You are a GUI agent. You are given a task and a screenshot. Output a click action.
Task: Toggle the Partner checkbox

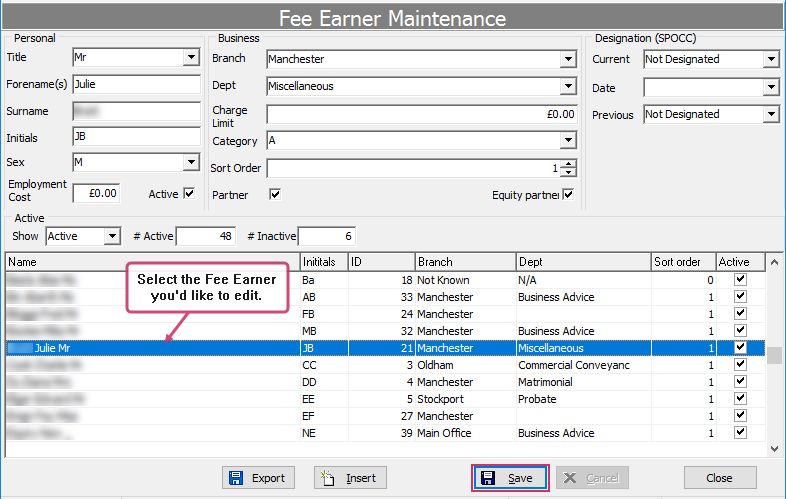[275, 195]
